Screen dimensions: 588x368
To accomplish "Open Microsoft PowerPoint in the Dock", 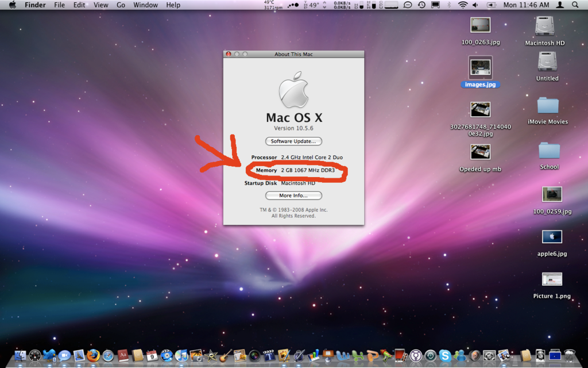I will 372,355.
